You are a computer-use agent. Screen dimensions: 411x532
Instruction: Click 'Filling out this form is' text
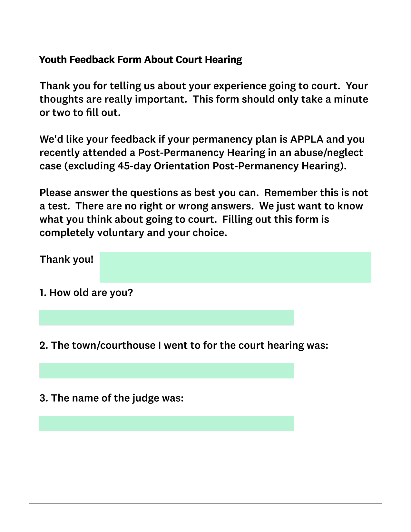pos(276,219)
